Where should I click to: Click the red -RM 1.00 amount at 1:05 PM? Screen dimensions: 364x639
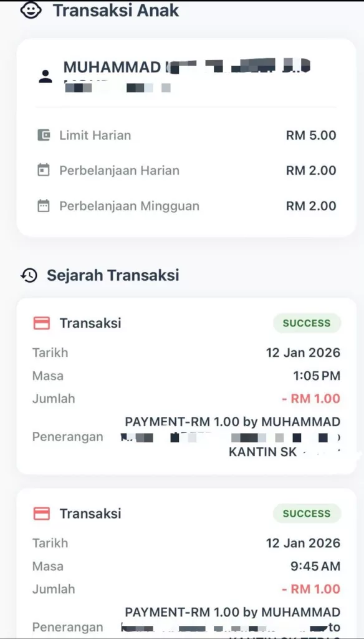click(313, 399)
